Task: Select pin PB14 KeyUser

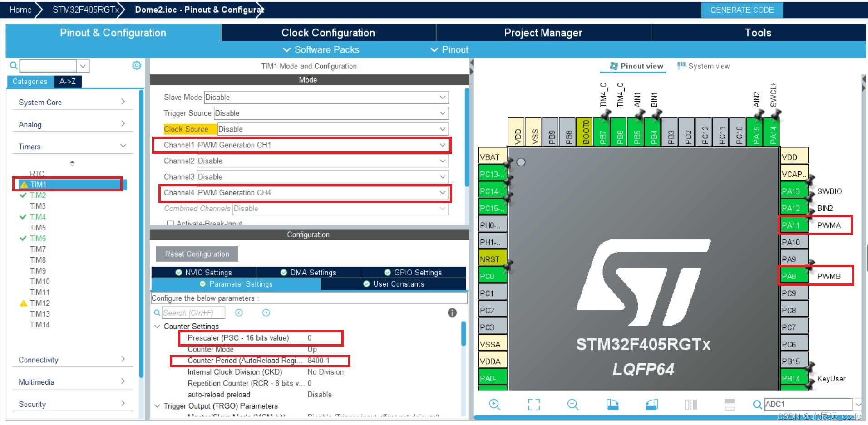Action: click(794, 378)
